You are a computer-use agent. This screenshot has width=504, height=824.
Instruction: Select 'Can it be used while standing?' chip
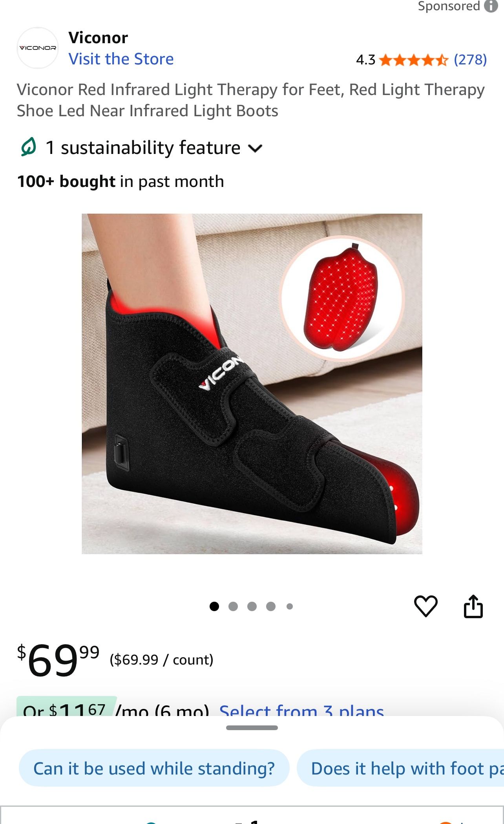tap(154, 768)
